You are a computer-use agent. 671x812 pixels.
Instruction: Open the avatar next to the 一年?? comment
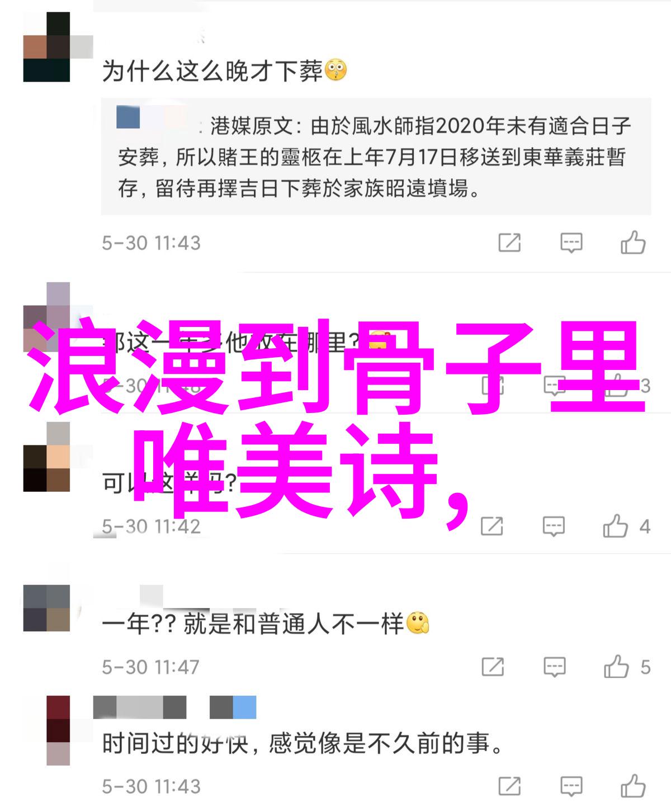click(x=46, y=608)
